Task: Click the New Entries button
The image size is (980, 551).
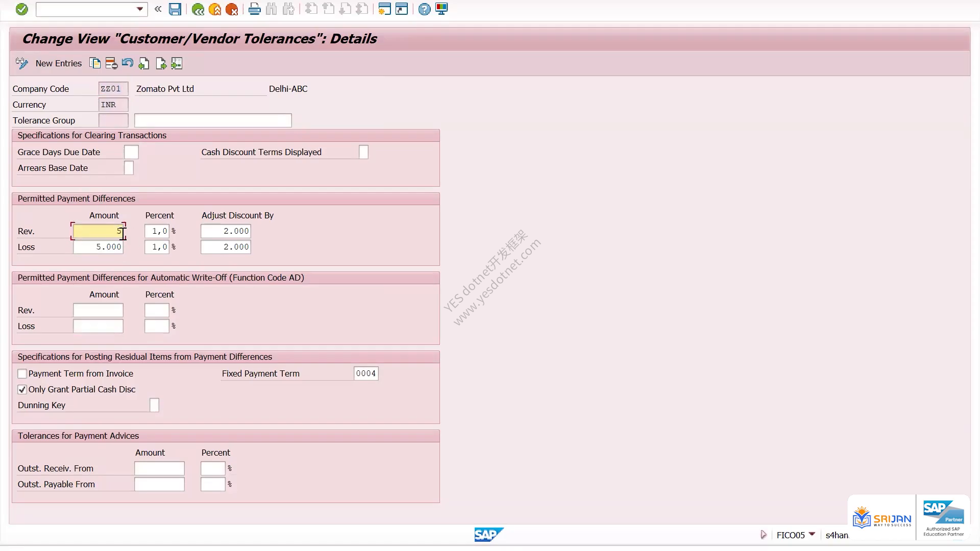Action: pyautogui.click(x=59, y=63)
